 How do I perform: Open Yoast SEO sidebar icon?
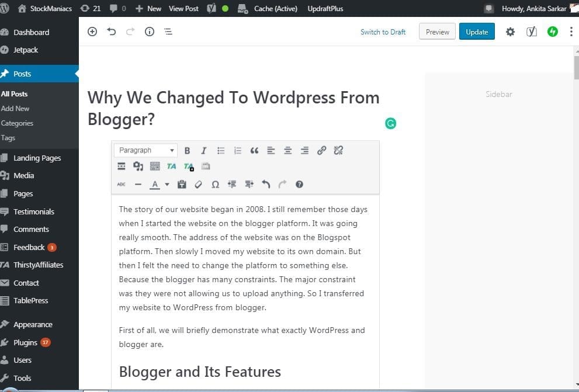pos(531,32)
